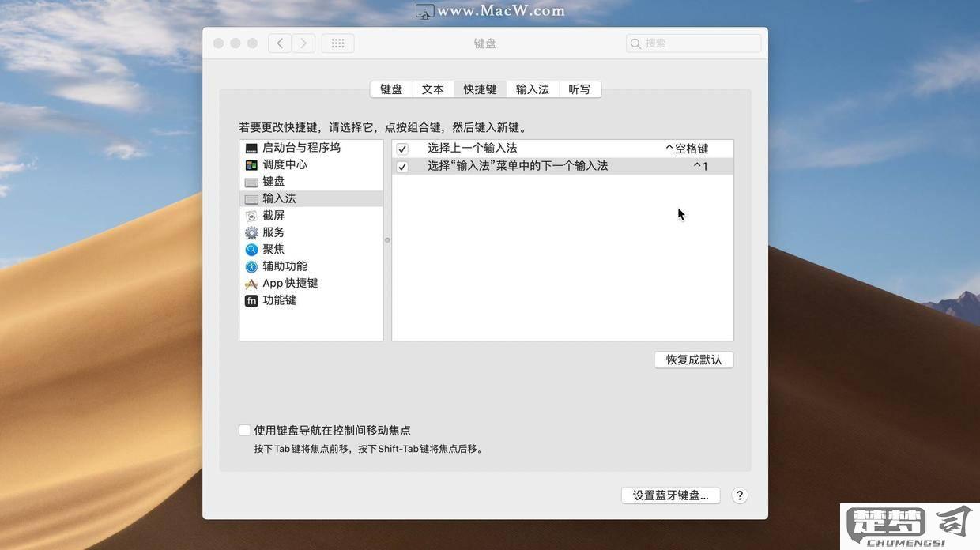This screenshot has width=980, height=550.
Task: Open the 输入法 tab
Action: point(533,89)
